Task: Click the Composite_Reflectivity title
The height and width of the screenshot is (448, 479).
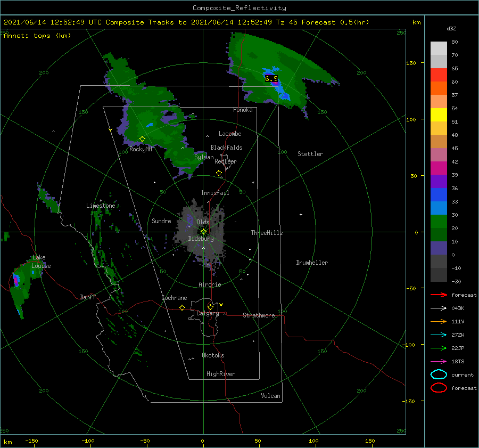Action: [240, 8]
